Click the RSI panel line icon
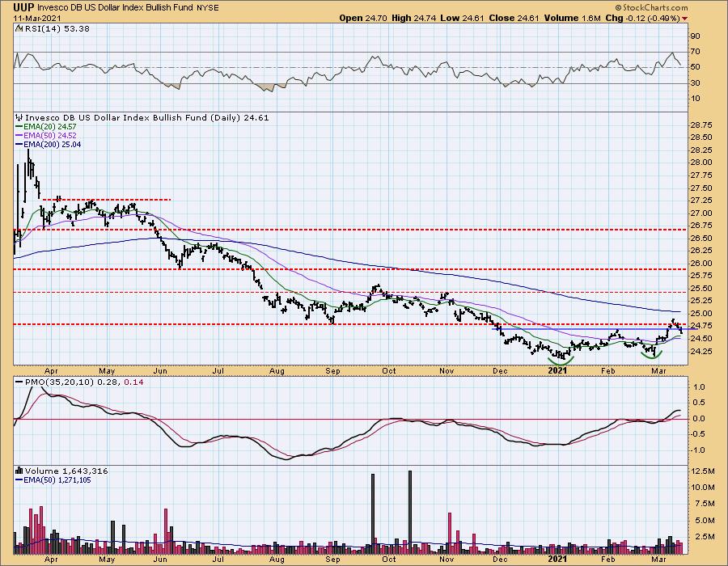The width and height of the screenshot is (728, 566). coord(19,28)
